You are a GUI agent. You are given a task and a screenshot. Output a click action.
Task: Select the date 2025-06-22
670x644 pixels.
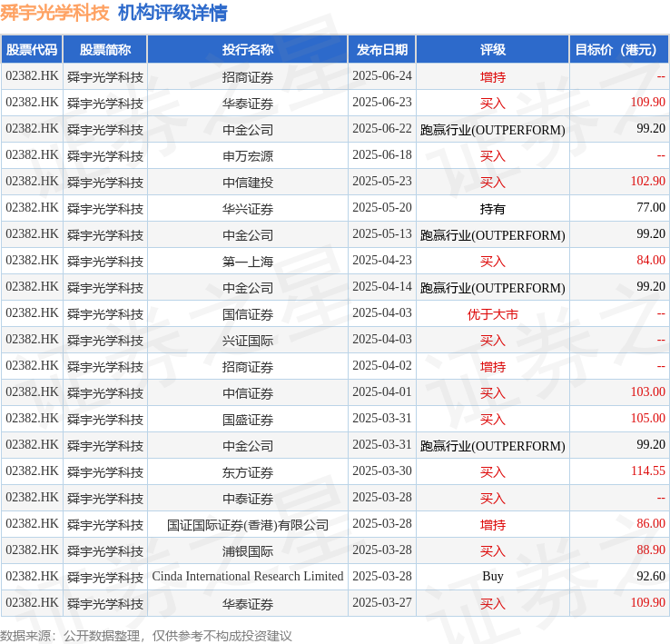coord(382,129)
